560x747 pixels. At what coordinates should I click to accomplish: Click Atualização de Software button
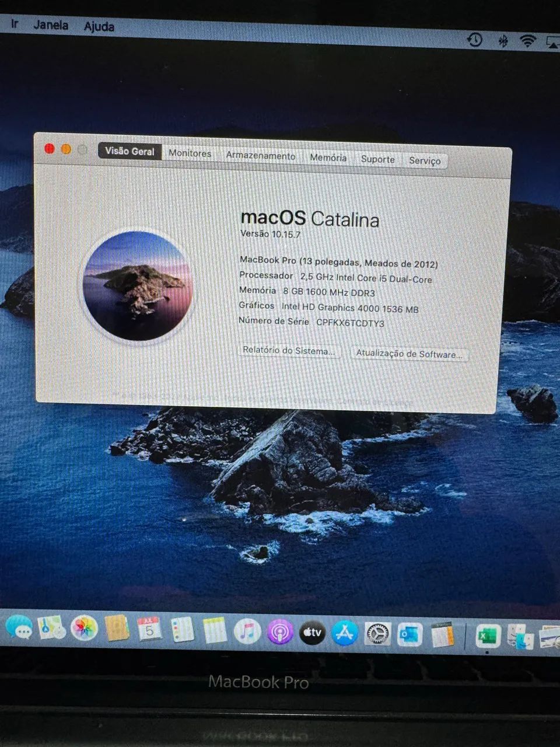(x=409, y=354)
